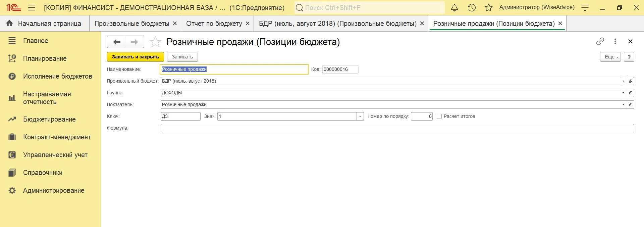Image resolution: width=644 pixels, height=227 pixels.
Task: Open the main menu hamburger icon
Action: (x=32, y=7)
